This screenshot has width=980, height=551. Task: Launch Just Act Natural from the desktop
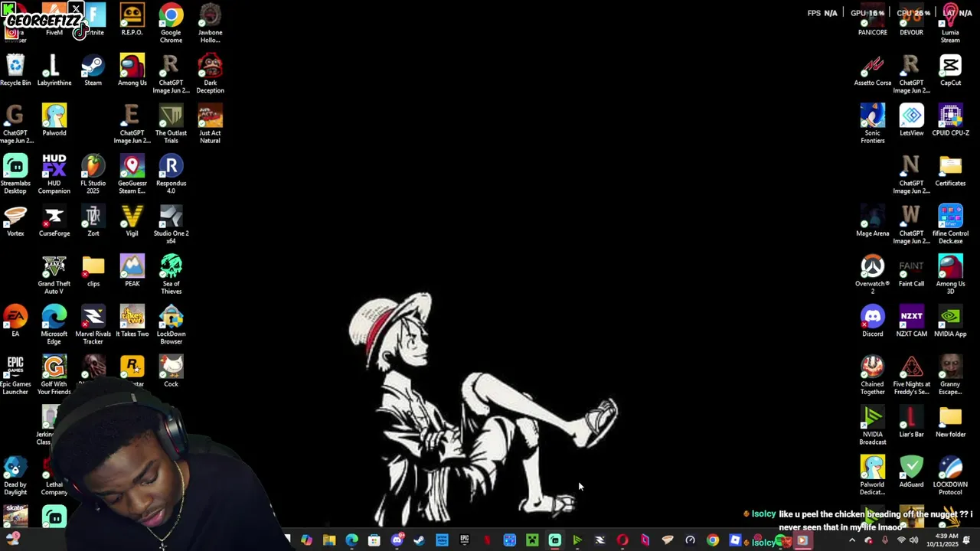(x=210, y=123)
